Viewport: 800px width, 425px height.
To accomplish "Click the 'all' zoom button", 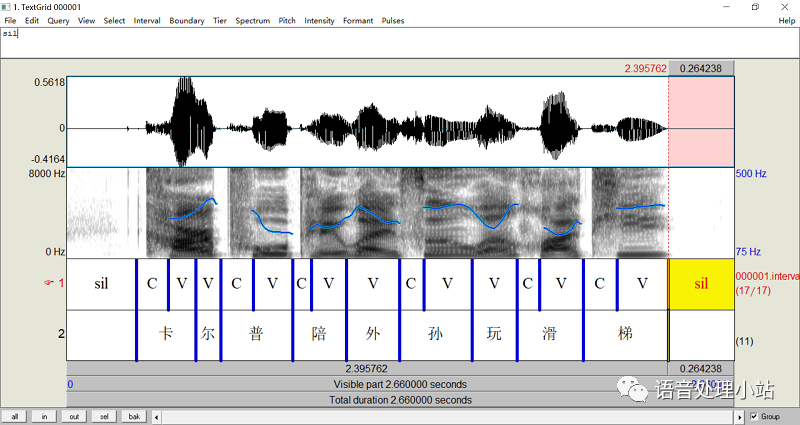I will 15,416.
